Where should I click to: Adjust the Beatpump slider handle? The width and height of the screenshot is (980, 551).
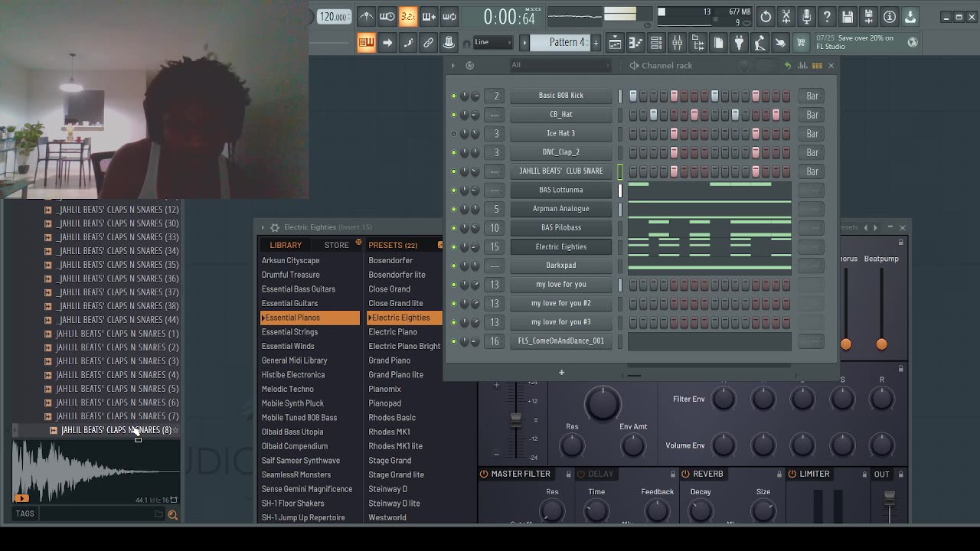click(881, 344)
